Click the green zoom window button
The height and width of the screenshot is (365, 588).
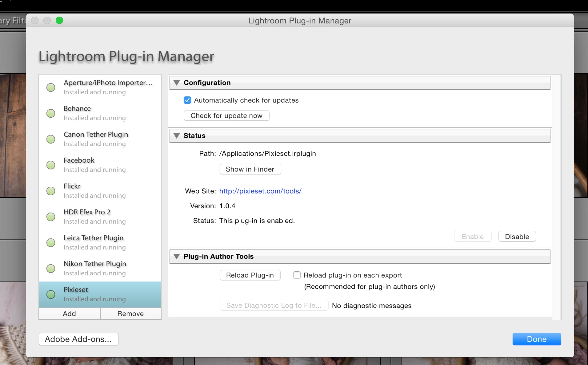coord(59,20)
